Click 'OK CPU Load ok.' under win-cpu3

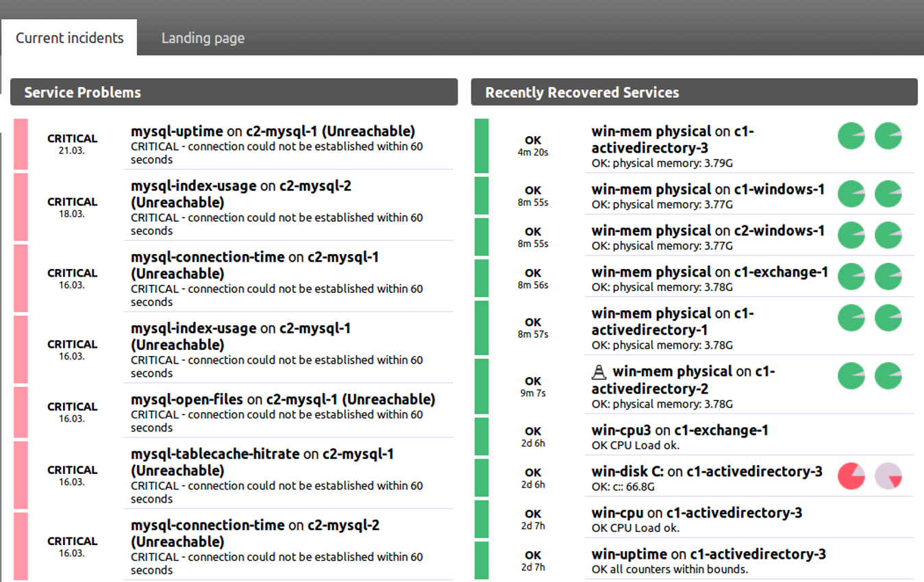tap(636, 445)
